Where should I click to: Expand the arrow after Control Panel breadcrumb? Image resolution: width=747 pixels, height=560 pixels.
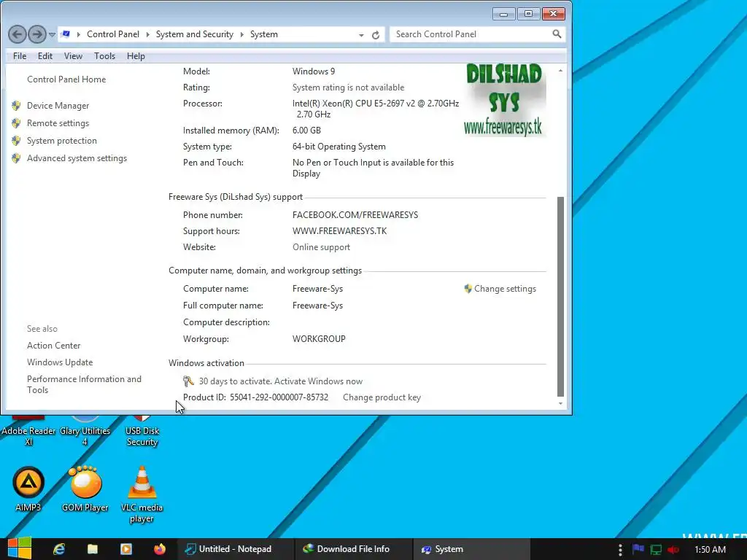click(147, 34)
